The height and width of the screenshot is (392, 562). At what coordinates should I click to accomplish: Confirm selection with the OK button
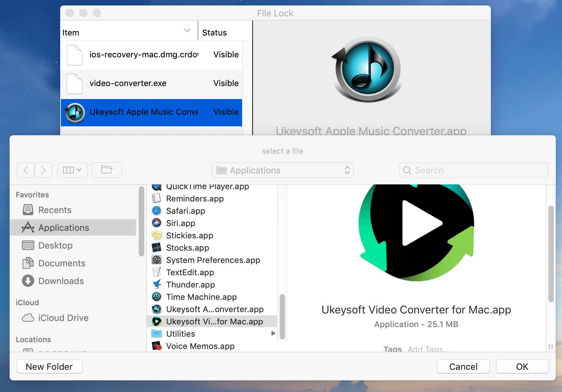click(x=522, y=367)
